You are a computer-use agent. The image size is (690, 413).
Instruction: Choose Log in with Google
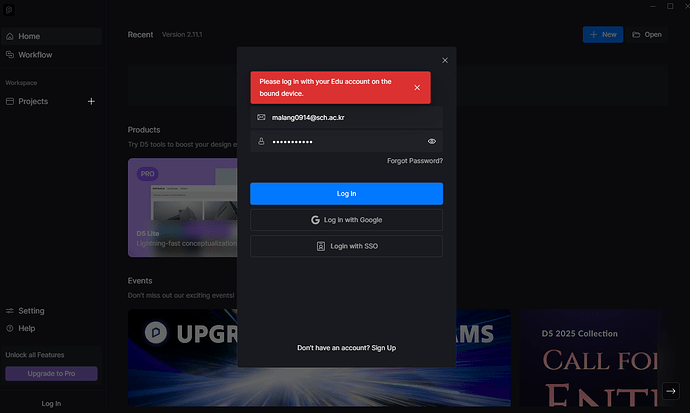tap(346, 220)
